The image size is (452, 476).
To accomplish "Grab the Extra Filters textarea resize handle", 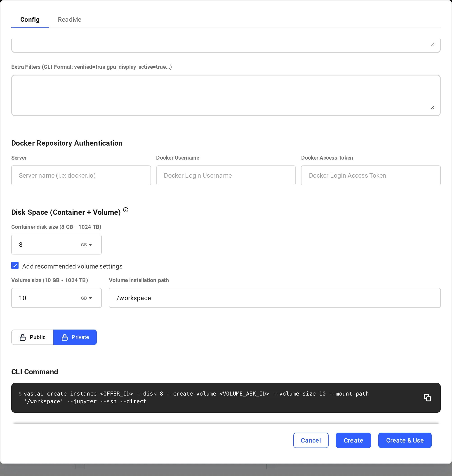I will pyautogui.click(x=433, y=108).
